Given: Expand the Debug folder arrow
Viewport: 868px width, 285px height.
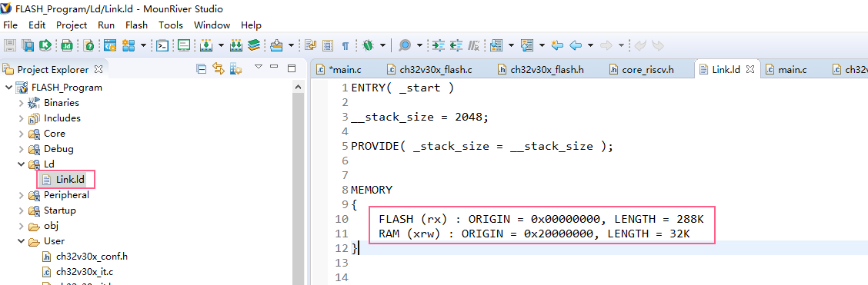Looking at the screenshot, I should click(x=21, y=149).
